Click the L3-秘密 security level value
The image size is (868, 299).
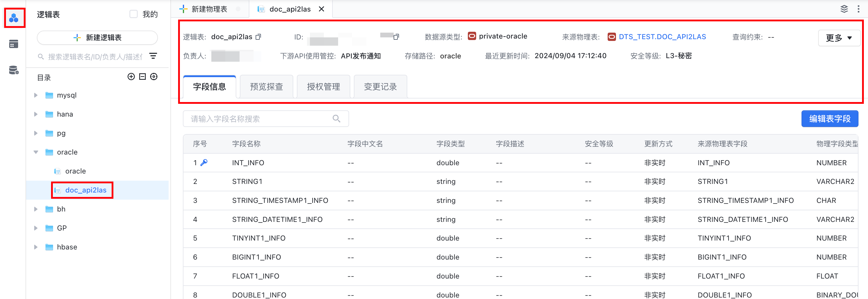(679, 55)
